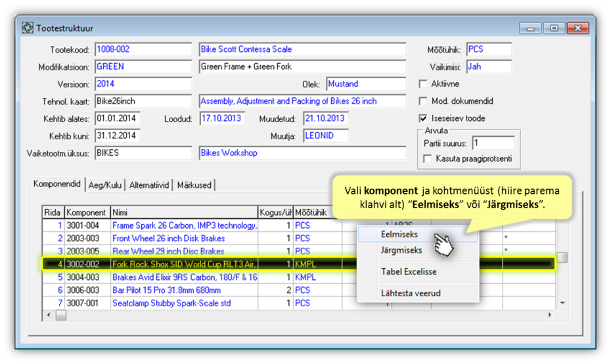This screenshot has width=611, height=364.
Task: Click the horizontal scrollbar right arrow
Action: pos(550,315)
